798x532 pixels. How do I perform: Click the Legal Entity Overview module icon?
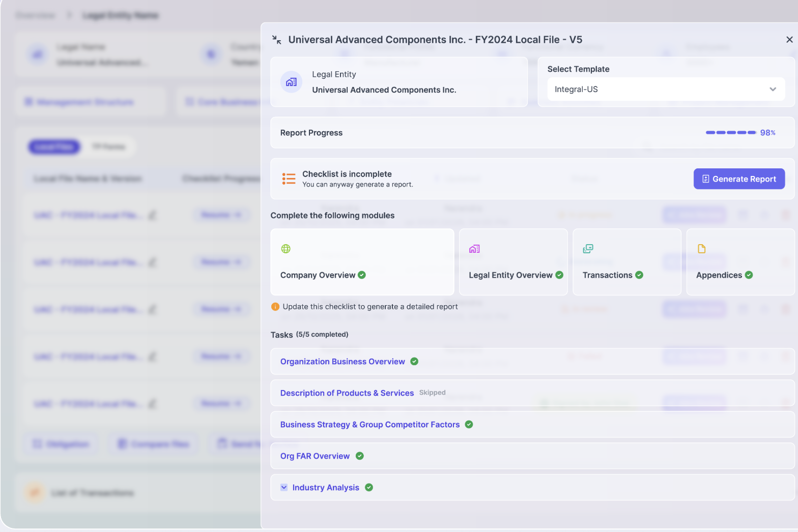tap(474, 249)
